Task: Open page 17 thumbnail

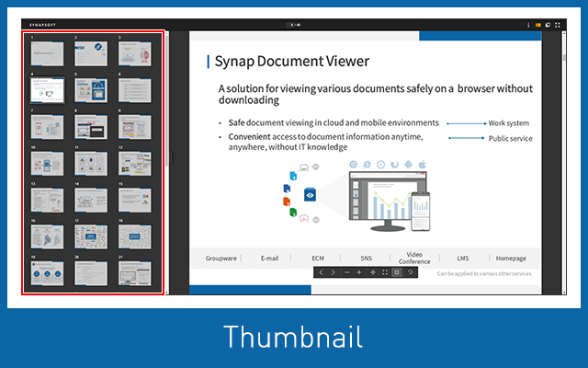Action: pyautogui.click(x=91, y=236)
